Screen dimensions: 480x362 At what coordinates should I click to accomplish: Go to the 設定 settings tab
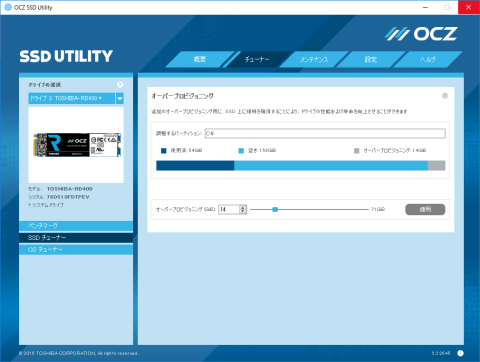371,59
